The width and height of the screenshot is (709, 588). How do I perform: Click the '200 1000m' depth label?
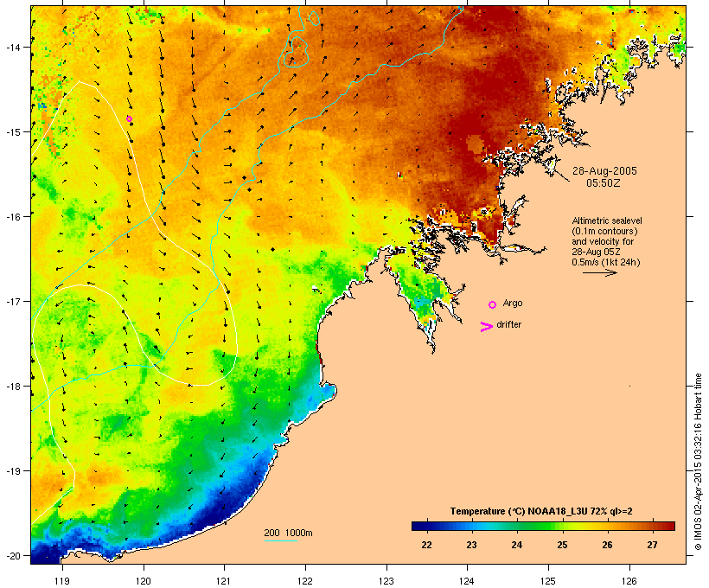(288, 533)
